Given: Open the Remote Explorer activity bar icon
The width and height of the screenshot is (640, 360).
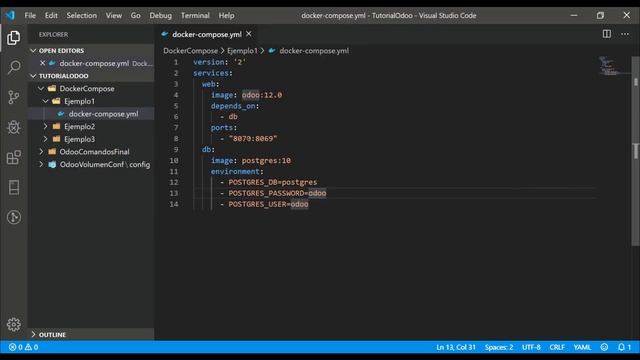Looking at the screenshot, I should coord(13,187).
